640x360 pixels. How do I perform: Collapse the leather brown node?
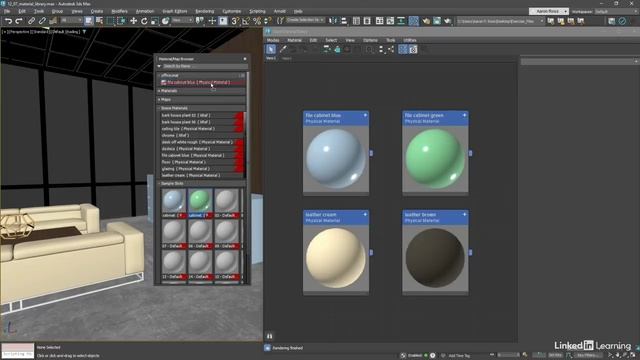[464, 215]
